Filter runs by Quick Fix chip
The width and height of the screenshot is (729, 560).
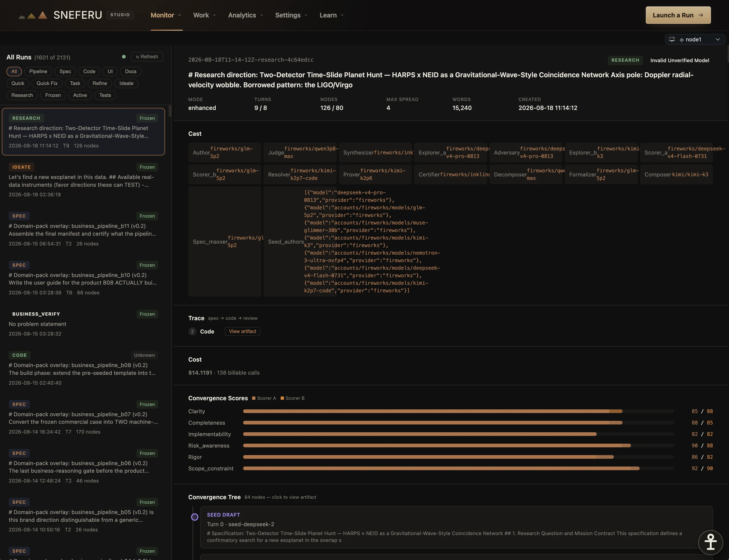47,83
